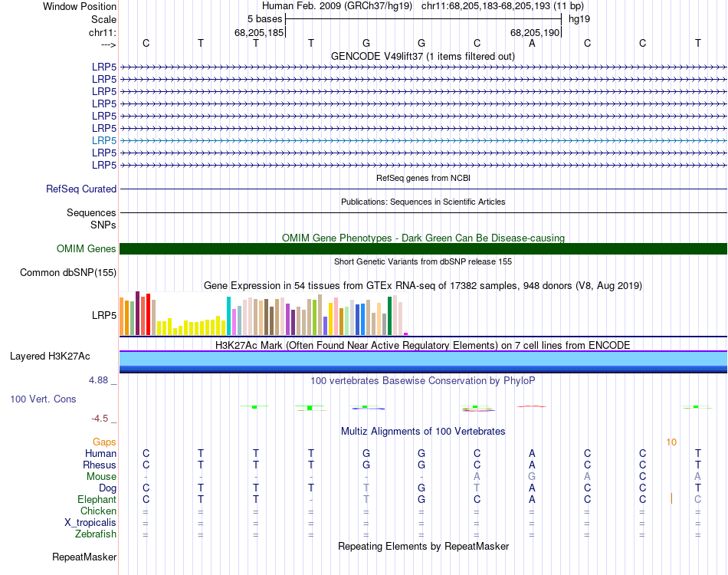Click the tall dark magenta GTEx expression bar
Viewport: 728px width, 575px height.
(x=137, y=313)
